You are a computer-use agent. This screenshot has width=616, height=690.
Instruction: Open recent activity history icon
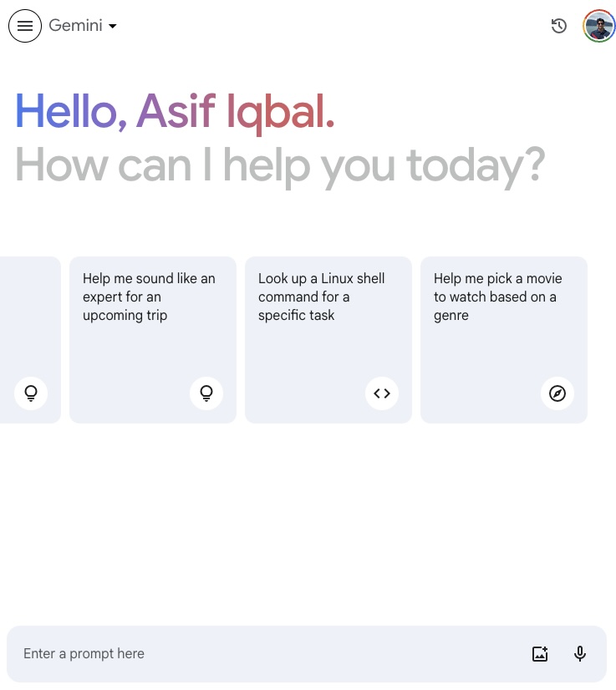[559, 26]
